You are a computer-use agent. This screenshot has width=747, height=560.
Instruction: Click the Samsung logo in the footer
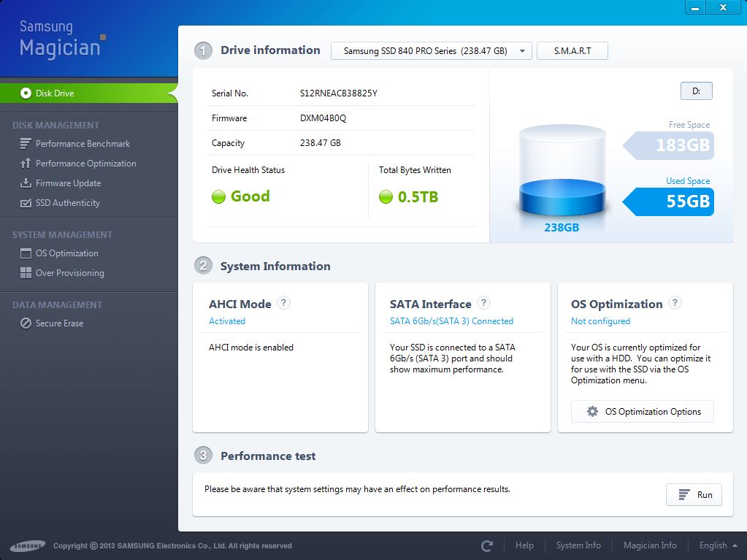point(28,545)
